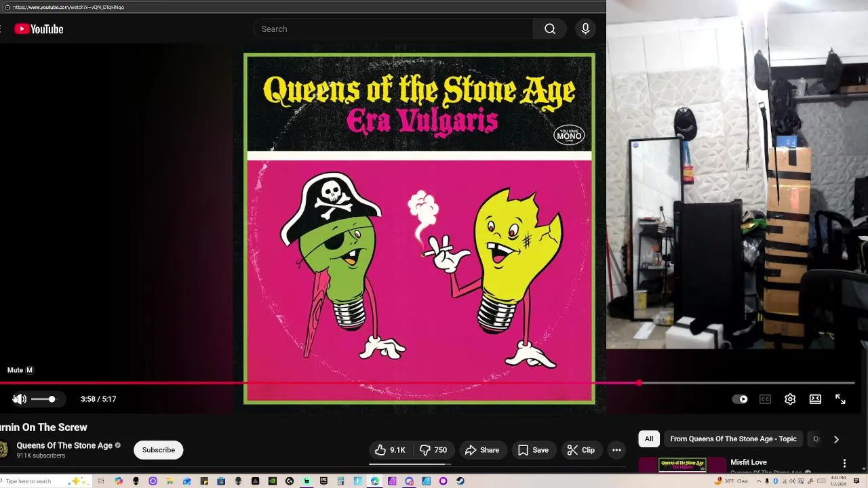The height and width of the screenshot is (488, 868).
Task: Mute the video with the speaker icon
Action: click(20, 399)
